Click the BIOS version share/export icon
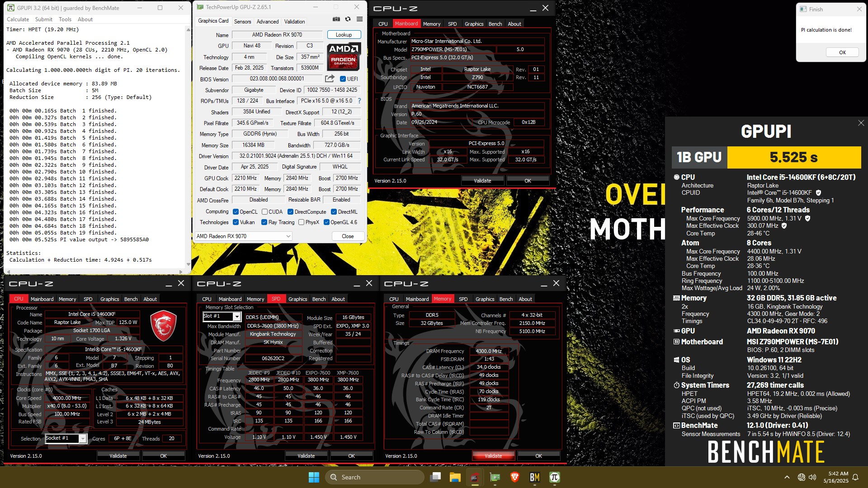 [x=330, y=79]
